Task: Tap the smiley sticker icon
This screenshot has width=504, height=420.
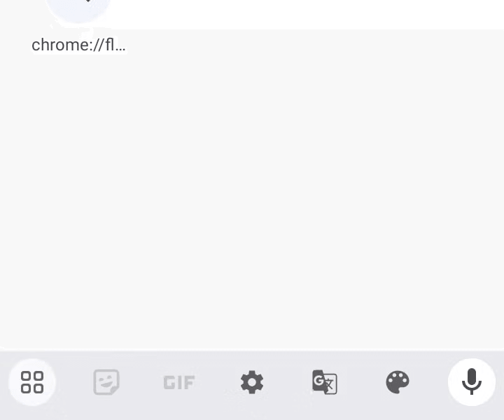Action: (106, 382)
